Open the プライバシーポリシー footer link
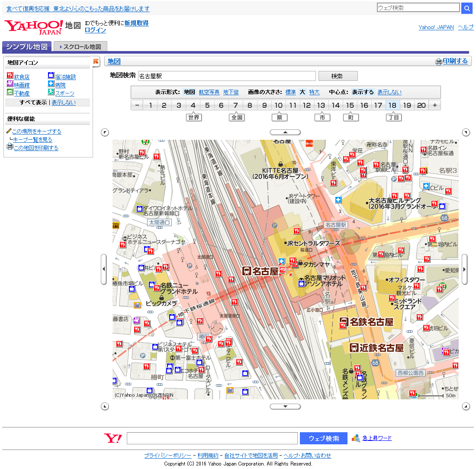476x469 pixels. pos(167,455)
